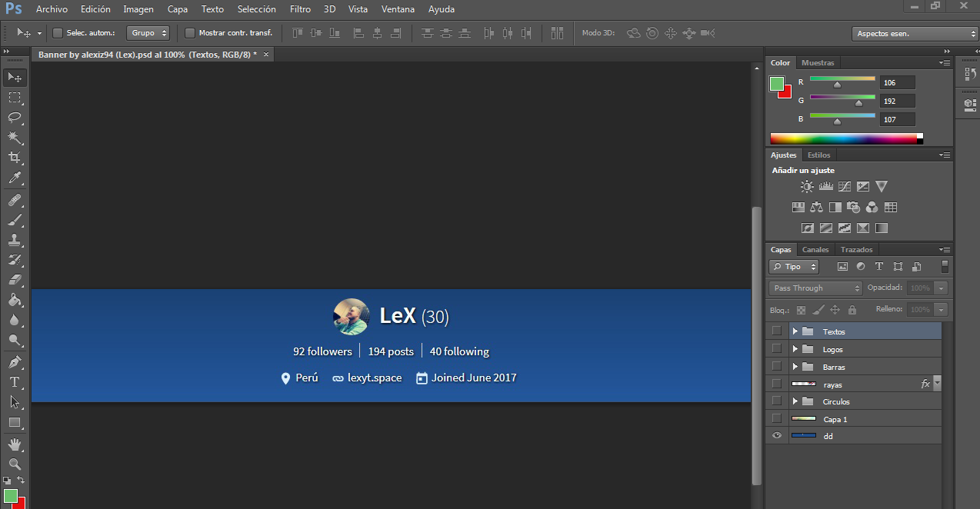Image resolution: width=980 pixels, height=509 pixels.
Task: Check Mostrar contr. transf. option
Action: [x=190, y=33]
